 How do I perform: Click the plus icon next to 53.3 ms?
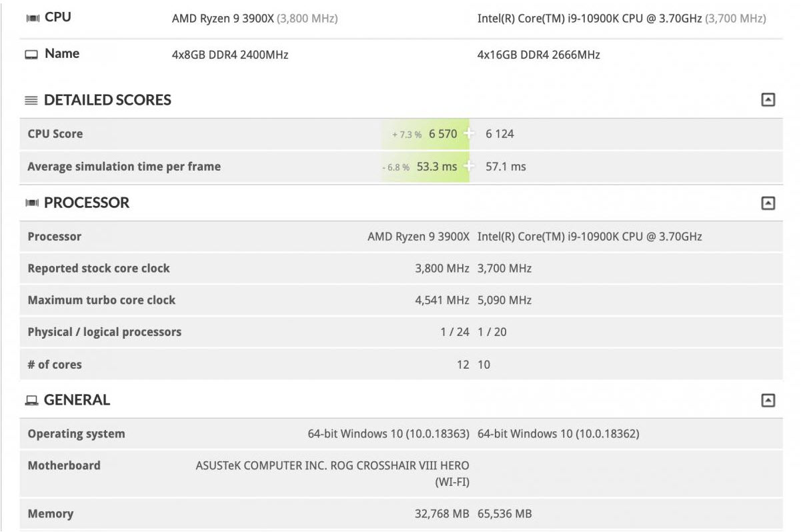click(469, 165)
